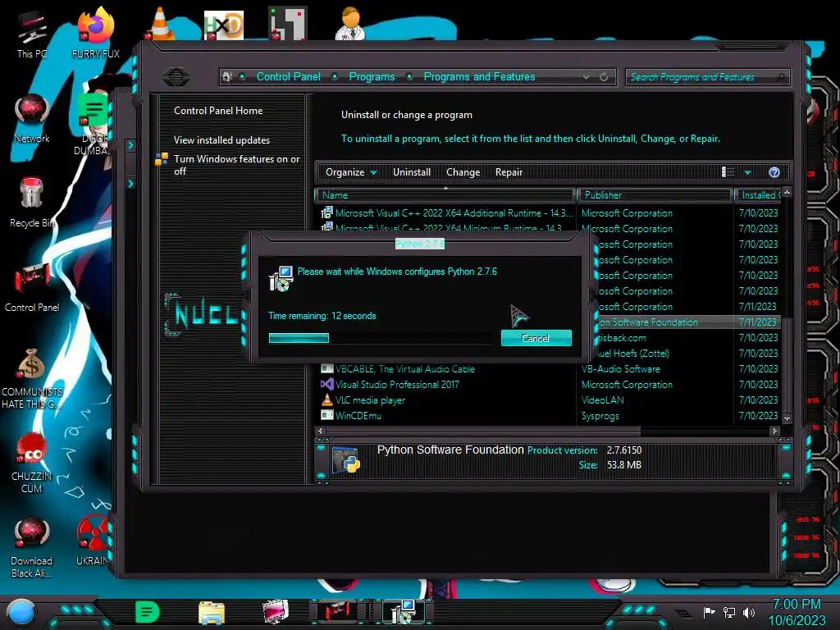Click Uninstall in the toolbar
Screen dimensions: 840x630
(412, 172)
